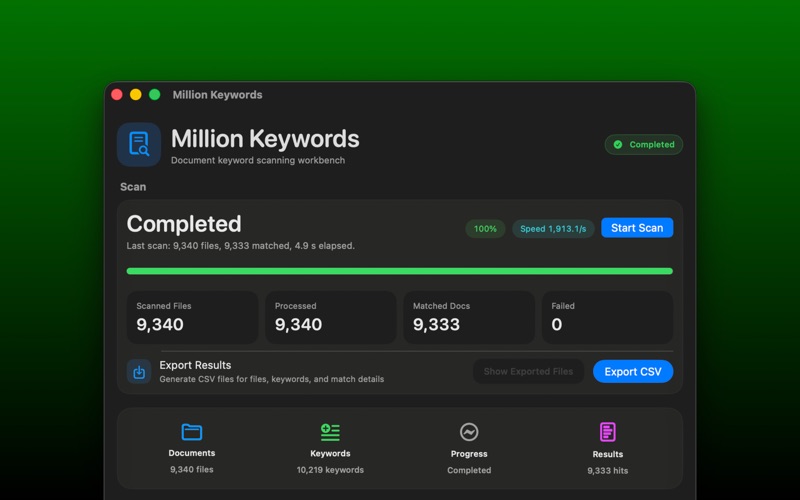This screenshot has height=500, width=800.
Task: Open the Progress gauge icon
Action: tap(469, 432)
